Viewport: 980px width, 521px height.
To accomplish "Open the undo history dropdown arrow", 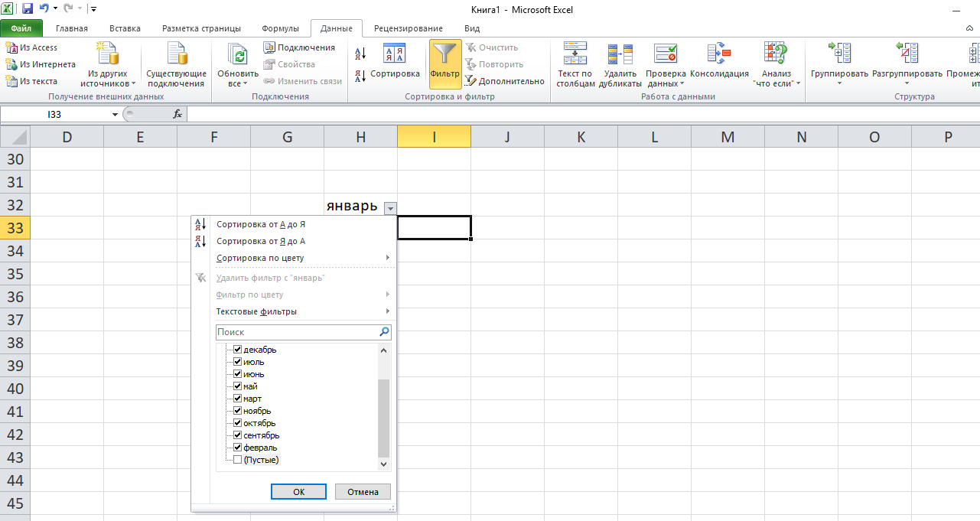I will (x=55, y=9).
